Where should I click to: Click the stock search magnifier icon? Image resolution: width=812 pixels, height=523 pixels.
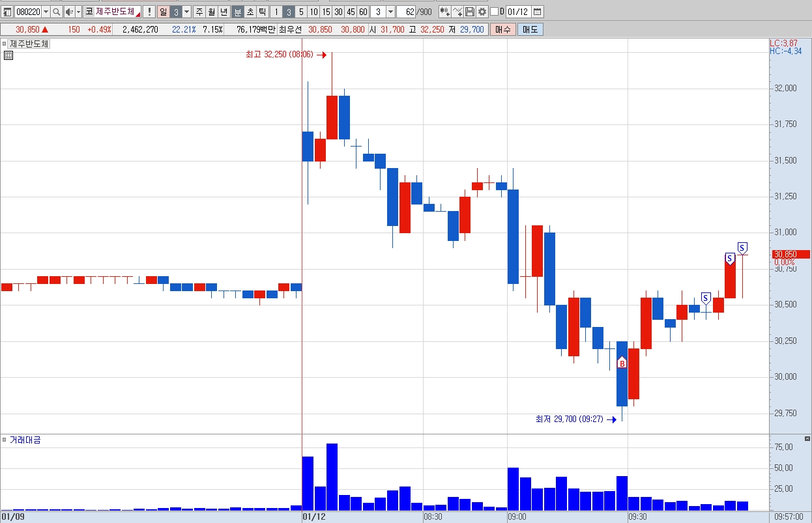click(56, 12)
